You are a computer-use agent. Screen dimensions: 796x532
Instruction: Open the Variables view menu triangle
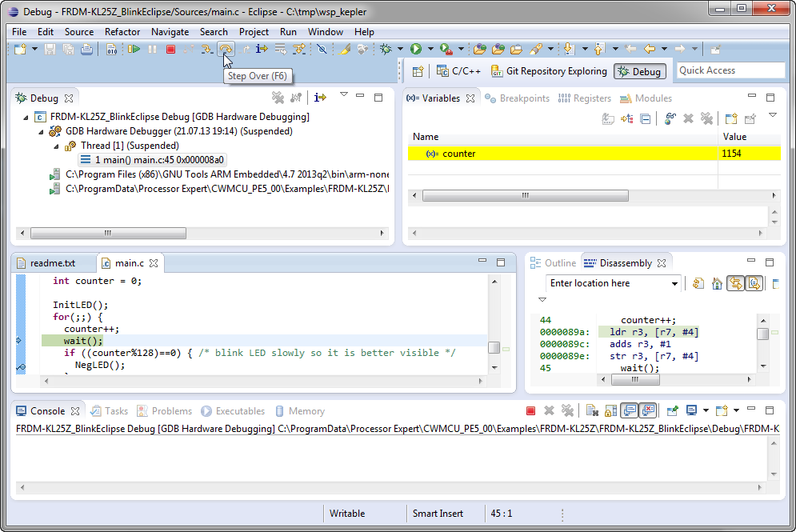pos(773,115)
